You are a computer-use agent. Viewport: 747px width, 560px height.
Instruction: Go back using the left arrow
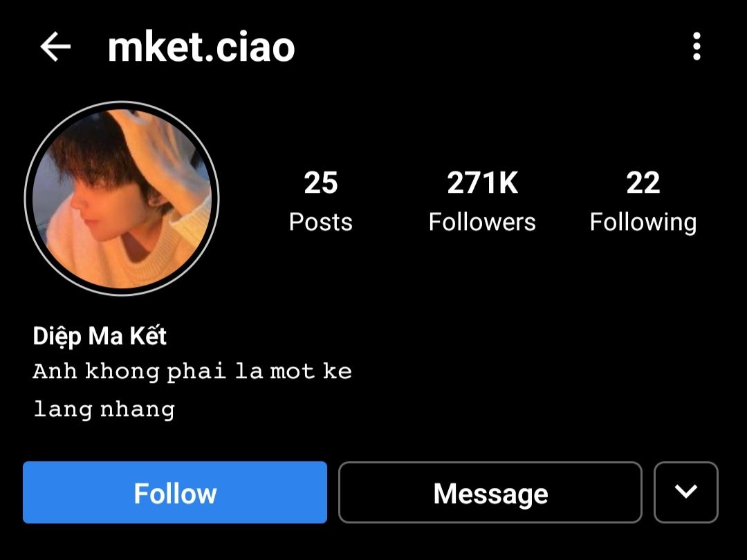coord(55,47)
